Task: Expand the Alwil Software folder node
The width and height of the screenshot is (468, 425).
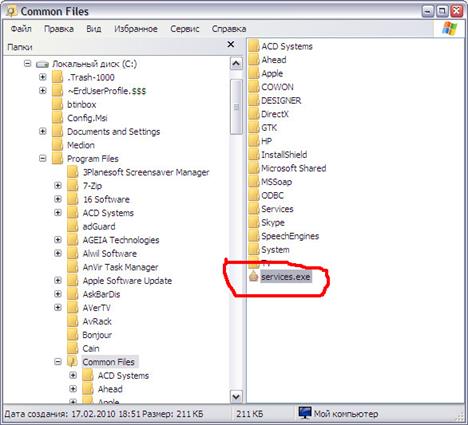Action: (x=58, y=253)
